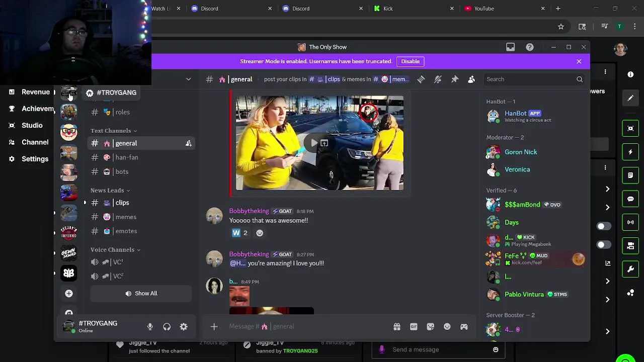Image resolution: width=644 pixels, height=362 pixels.
Task: Disable Streamer Mode
Action: [x=410, y=61]
